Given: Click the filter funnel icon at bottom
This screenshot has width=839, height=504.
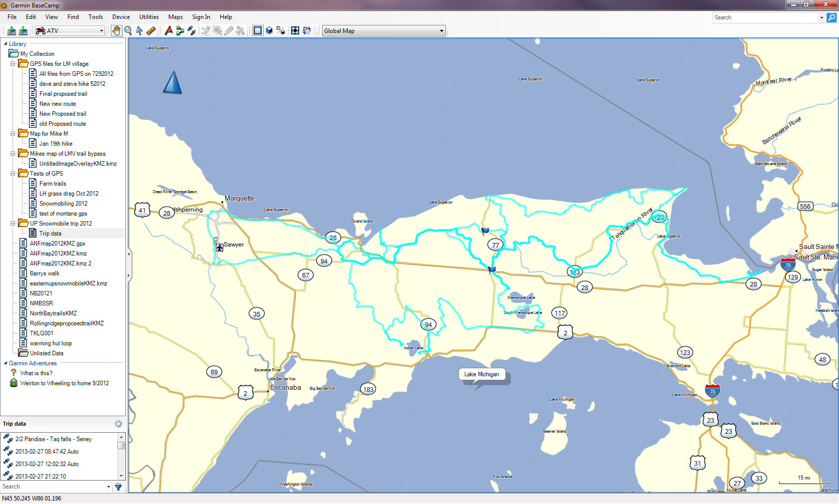Looking at the screenshot, I should click(x=118, y=487).
